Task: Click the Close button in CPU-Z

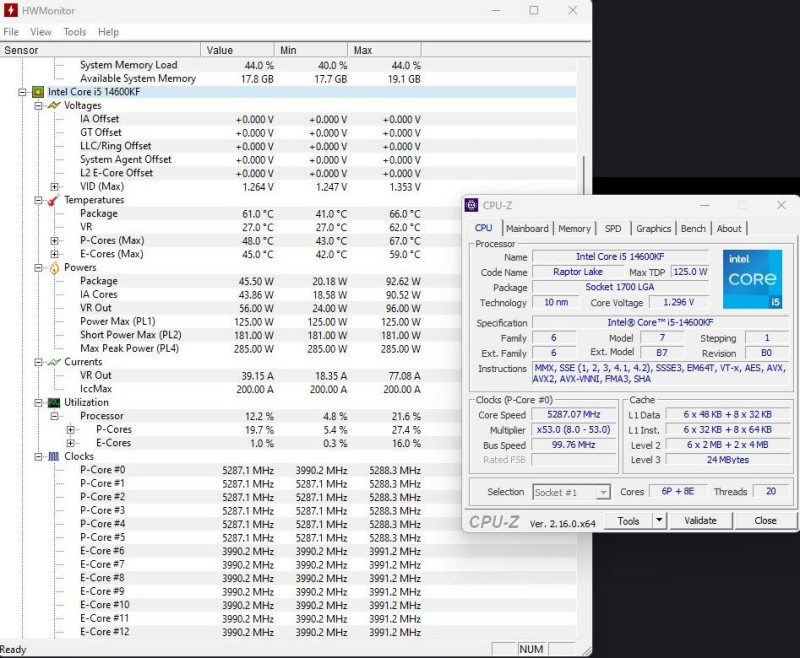Action: click(x=765, y=521)
